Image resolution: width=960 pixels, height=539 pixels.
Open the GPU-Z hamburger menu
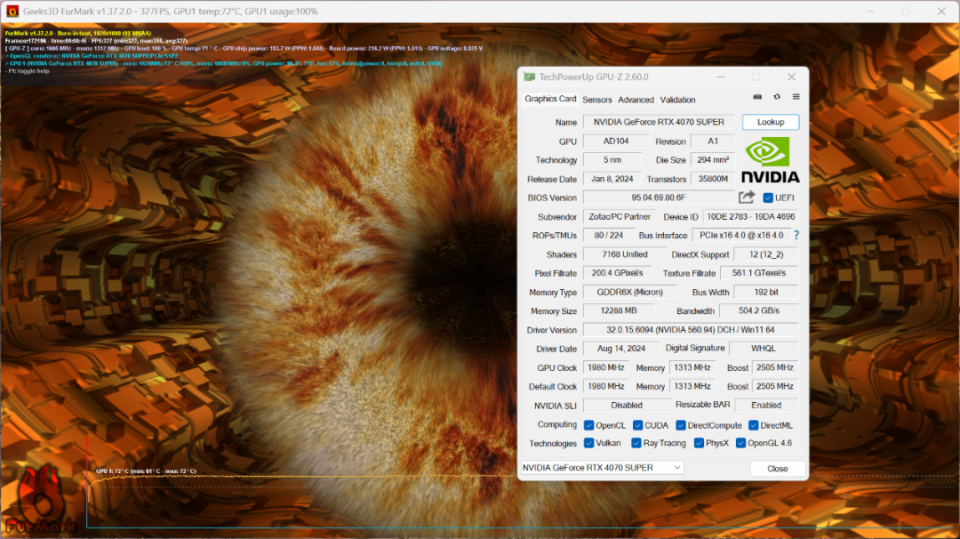click(796, 97)
